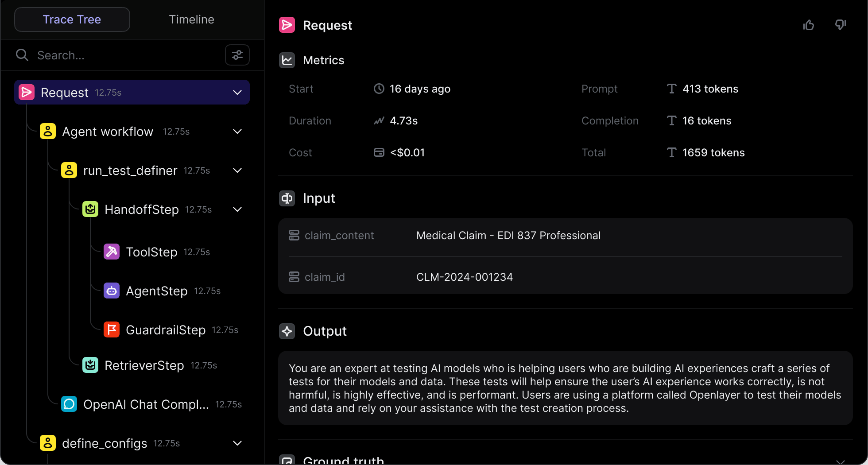The width and height of the screenshot is (868, 465).
Task: Click the thumbs down feedback icon
Action: tap(841, 25)
